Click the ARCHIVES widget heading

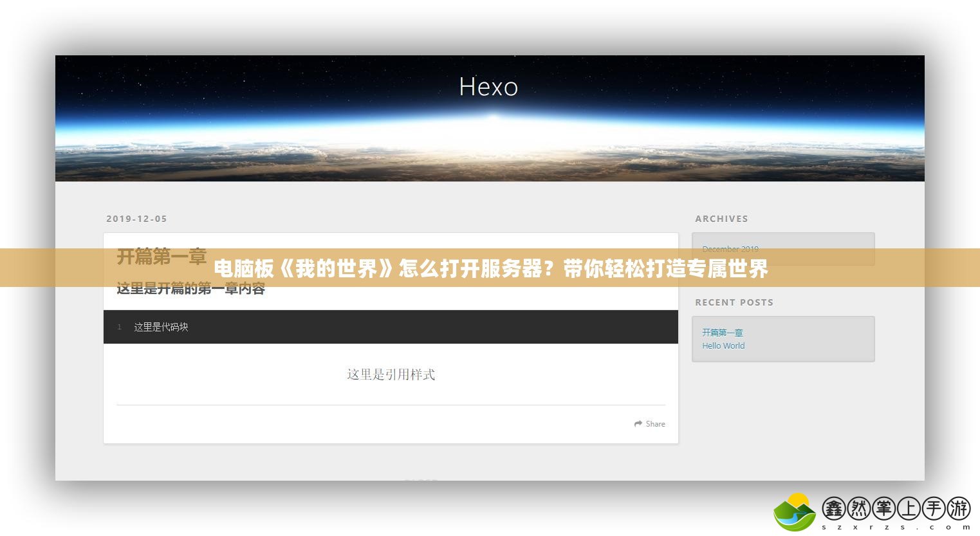click(x=721, y=219)
